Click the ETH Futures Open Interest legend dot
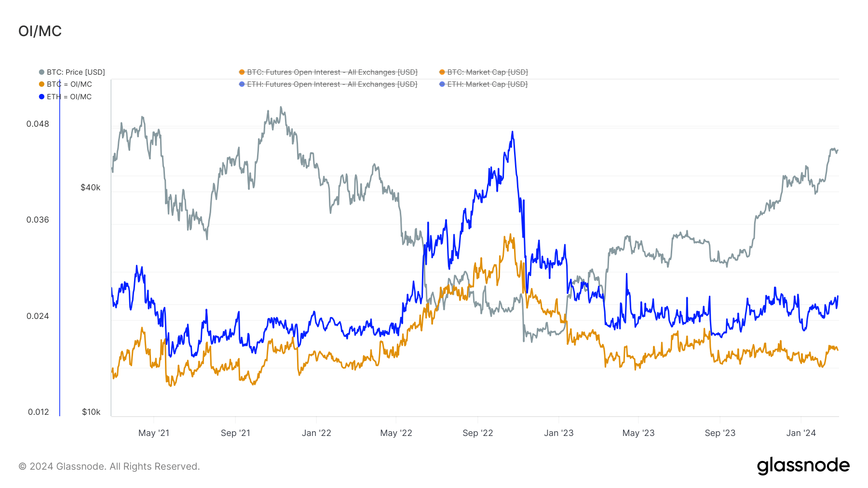This screenshot has height=488, width=868. click(x=242, y=84)
